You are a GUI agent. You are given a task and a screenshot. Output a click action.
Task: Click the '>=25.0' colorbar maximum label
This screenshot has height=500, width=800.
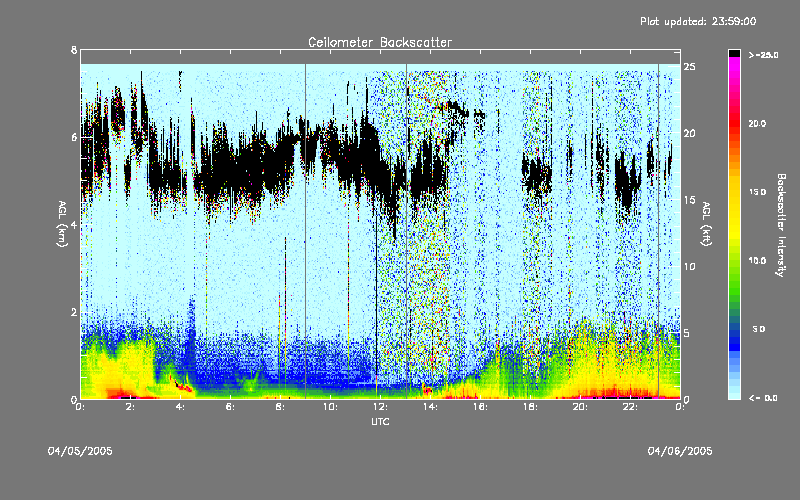coord(763,55)
